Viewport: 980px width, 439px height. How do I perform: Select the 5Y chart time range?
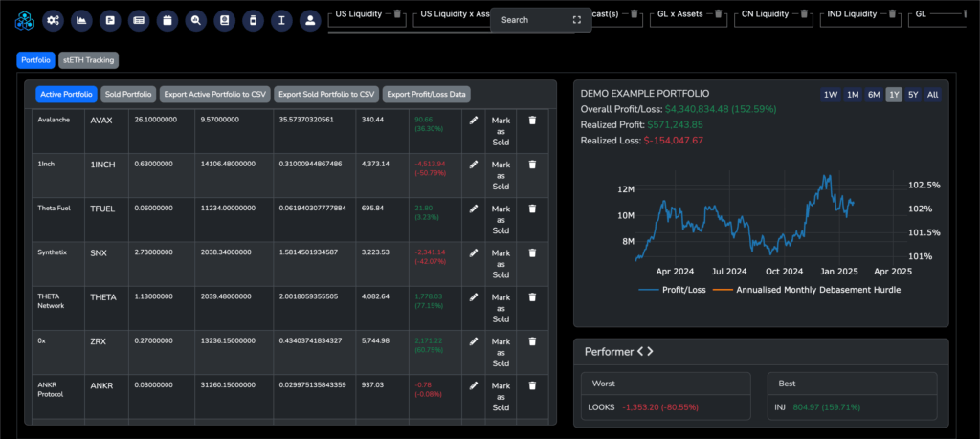coord(913,94)
